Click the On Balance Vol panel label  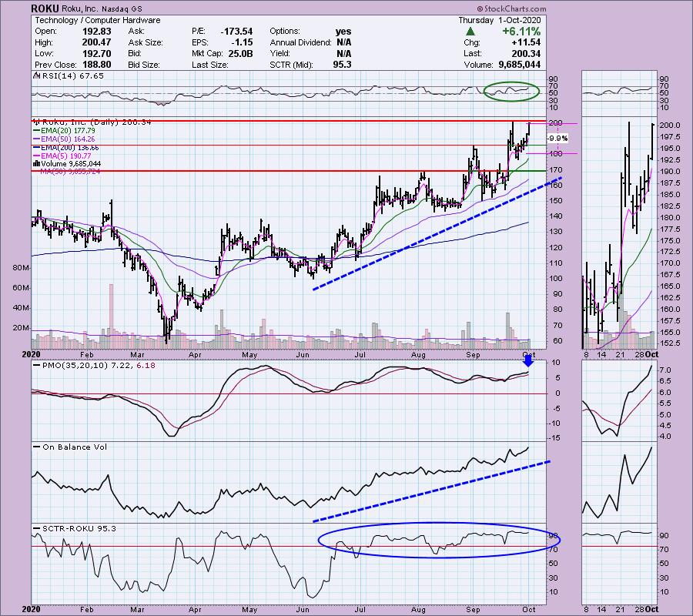(x=75, y=447)
